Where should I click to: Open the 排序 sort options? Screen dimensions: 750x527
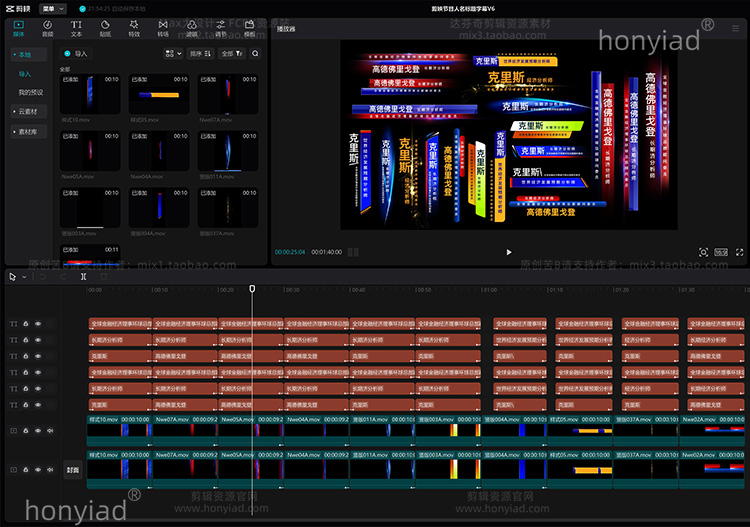[x=200, y=54]
